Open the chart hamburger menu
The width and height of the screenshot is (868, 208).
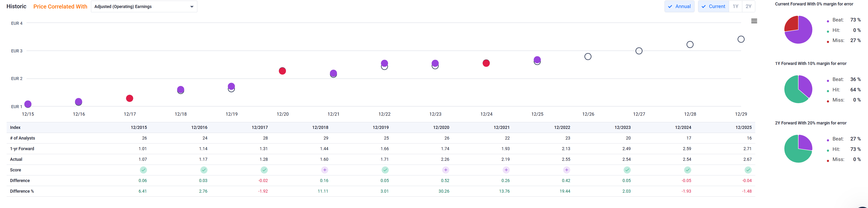coord(754,21)
